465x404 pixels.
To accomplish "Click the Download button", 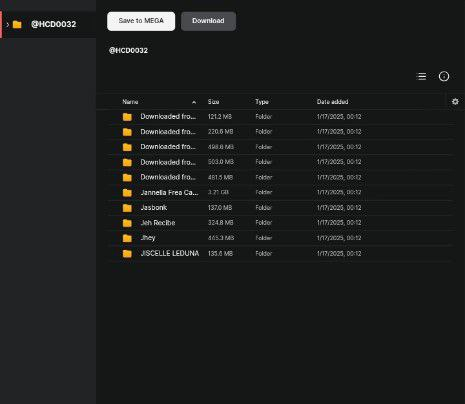I will pos(208,21).
